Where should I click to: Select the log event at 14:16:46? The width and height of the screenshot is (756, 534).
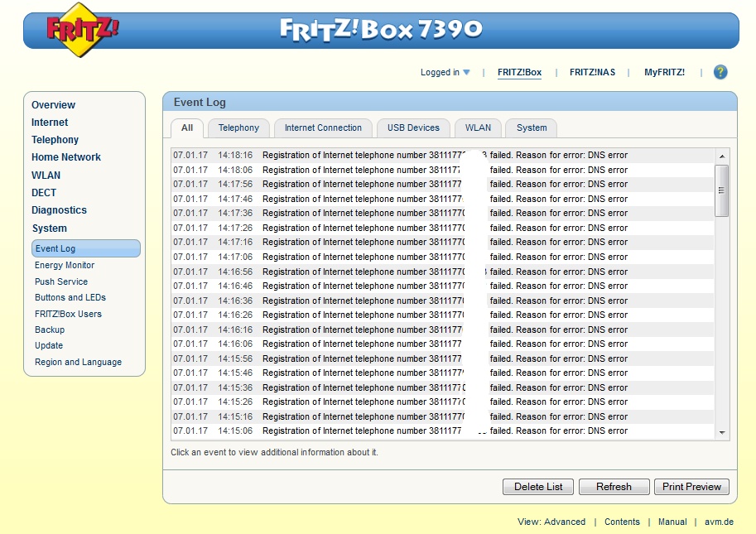[x=443, y=286]
